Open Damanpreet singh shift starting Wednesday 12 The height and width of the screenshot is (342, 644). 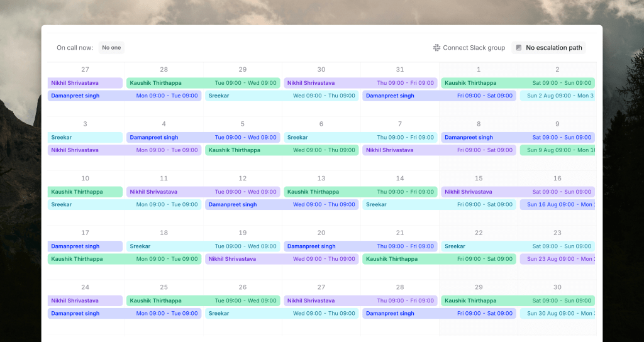[x=282, y=204]
